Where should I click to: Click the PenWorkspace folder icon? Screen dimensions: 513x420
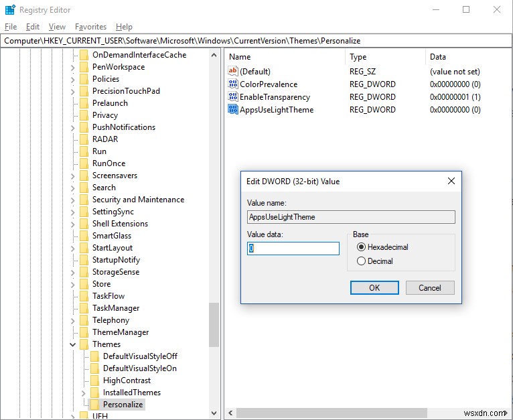[84, 67]
